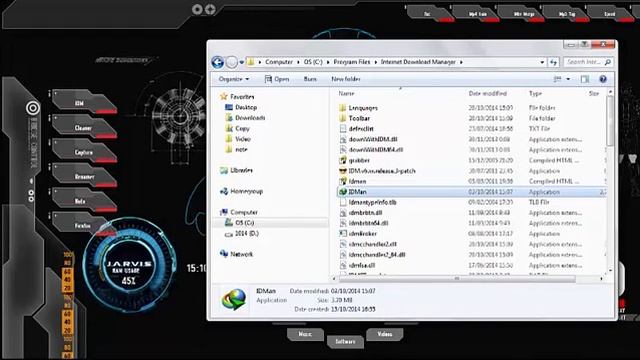Screen dimensions: 640x360
Task: Open the Organize dropdown menu
Action: 233,79
